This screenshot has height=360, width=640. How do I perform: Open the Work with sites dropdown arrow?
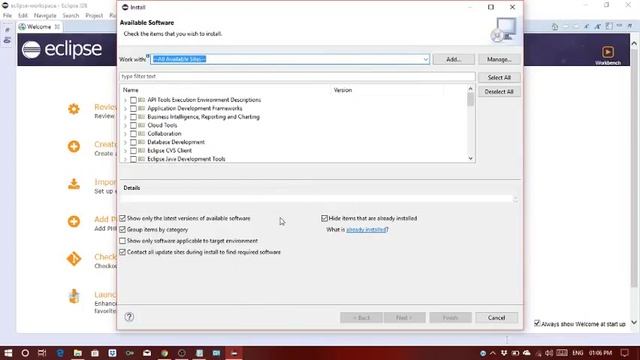(x=425, y=59)
